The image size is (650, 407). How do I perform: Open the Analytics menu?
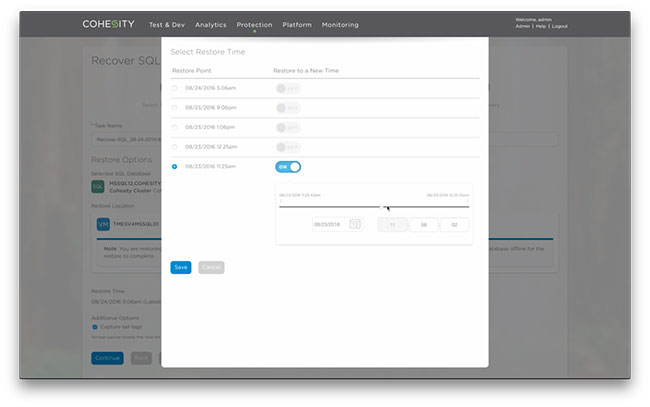(211, 24)
